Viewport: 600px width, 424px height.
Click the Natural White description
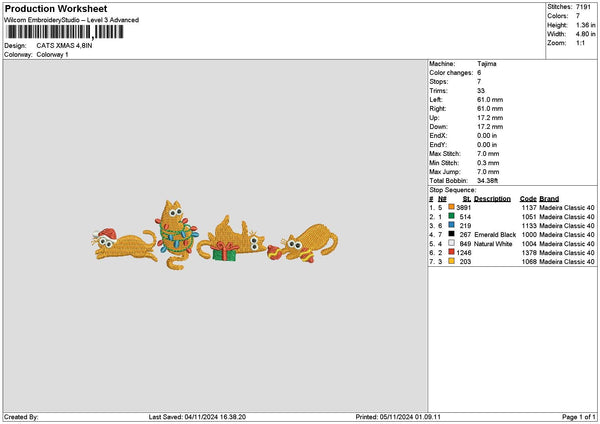[493, 244]
